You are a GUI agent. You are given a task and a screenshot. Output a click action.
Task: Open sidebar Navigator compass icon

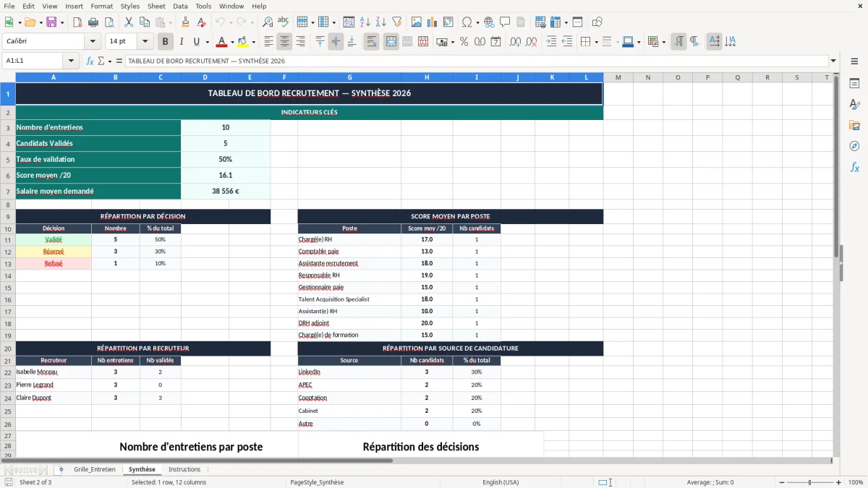pos(854,146)
